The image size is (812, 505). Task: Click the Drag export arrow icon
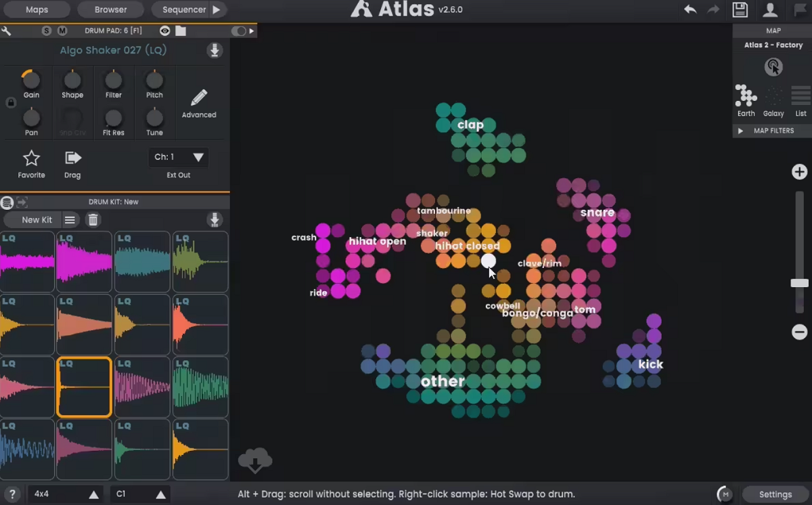coord(72,158)
